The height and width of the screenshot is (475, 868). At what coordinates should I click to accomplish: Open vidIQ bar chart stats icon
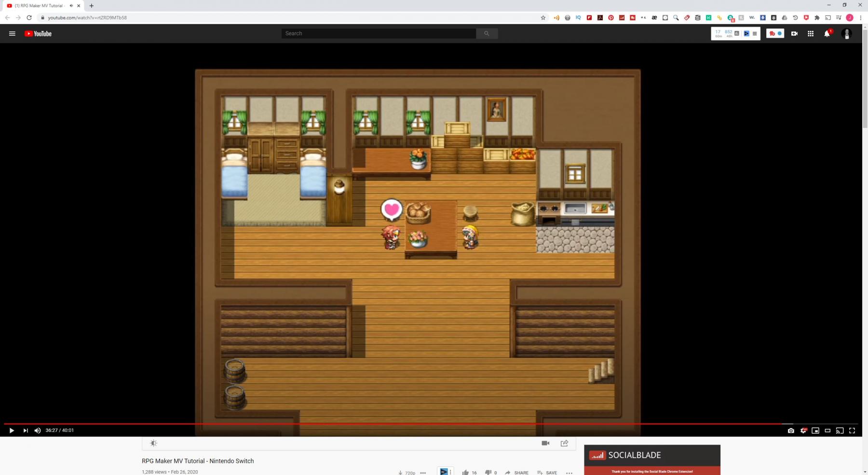pyautogui.click(x=737, y=33)
